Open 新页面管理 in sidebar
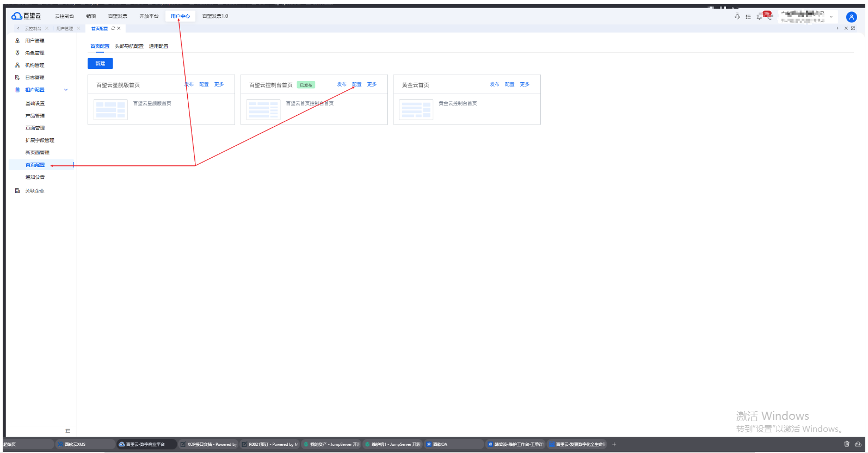This screenshot has height=453, width=868. coord(37,152)
